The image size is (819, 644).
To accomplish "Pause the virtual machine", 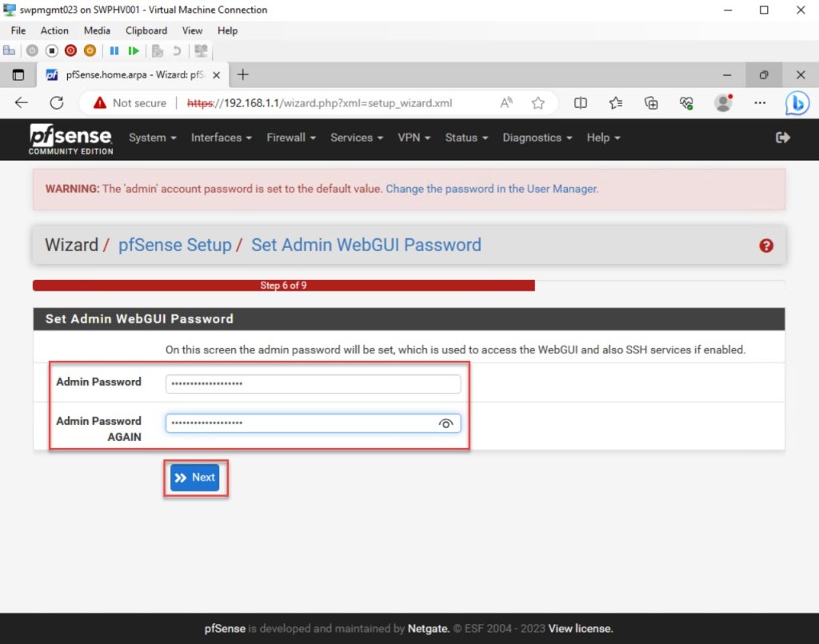I will click(x=114, y=50).
